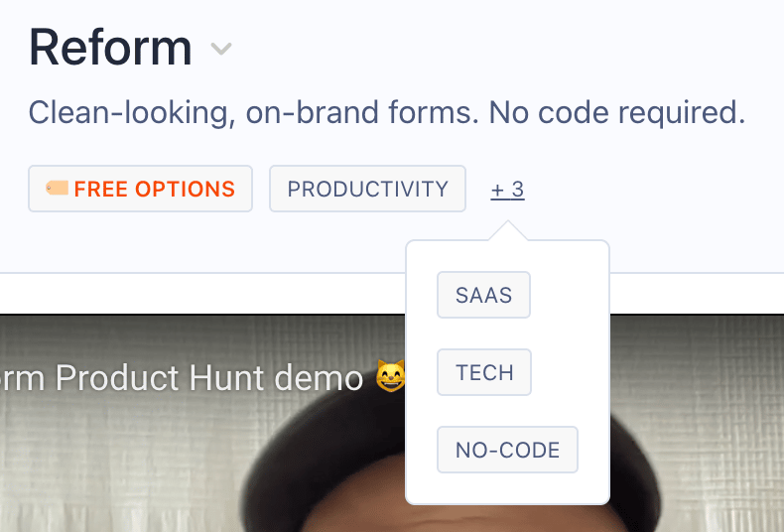Choose the NO-CODE tag in popover
Screen dimensions: 784x532
(x=507, y=450)
